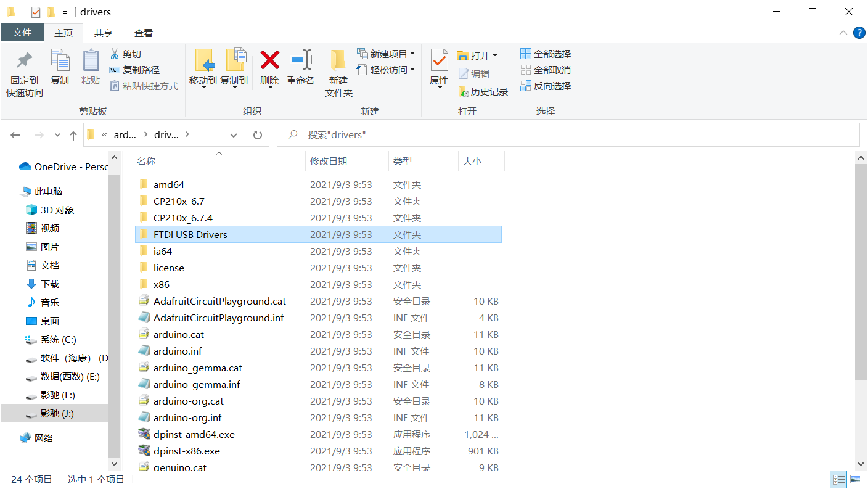Switch to details view in status bar
Screen dimensions: 868x489
tap(838, 479)
